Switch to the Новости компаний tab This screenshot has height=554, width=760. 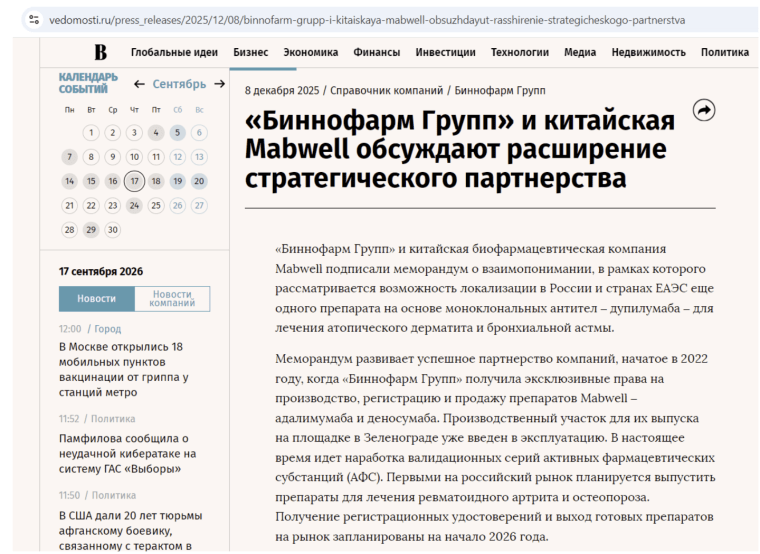172,299
